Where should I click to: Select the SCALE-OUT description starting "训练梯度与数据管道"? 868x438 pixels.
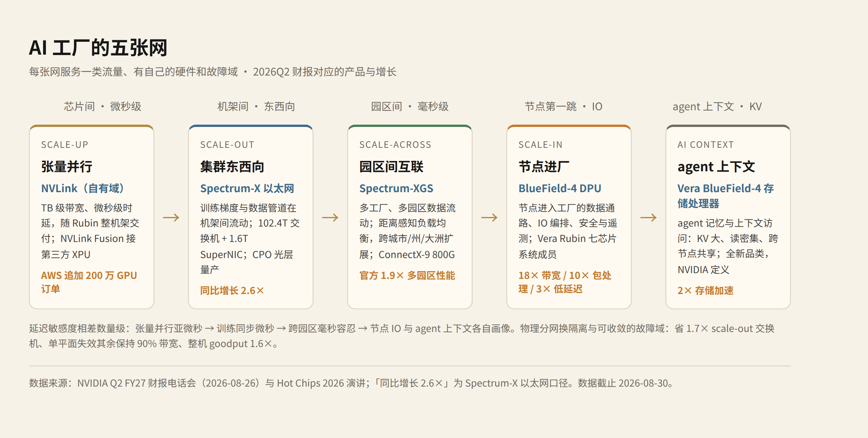point(250,238)
